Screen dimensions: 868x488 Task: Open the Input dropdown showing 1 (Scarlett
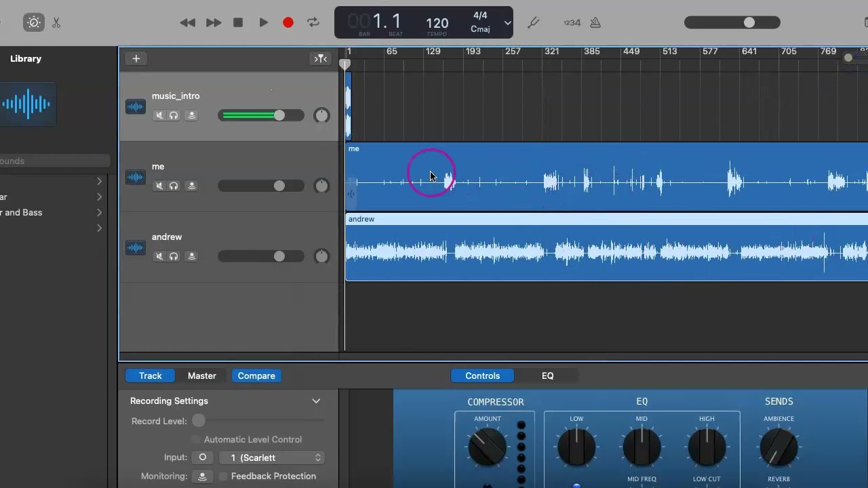coord(273,457)
